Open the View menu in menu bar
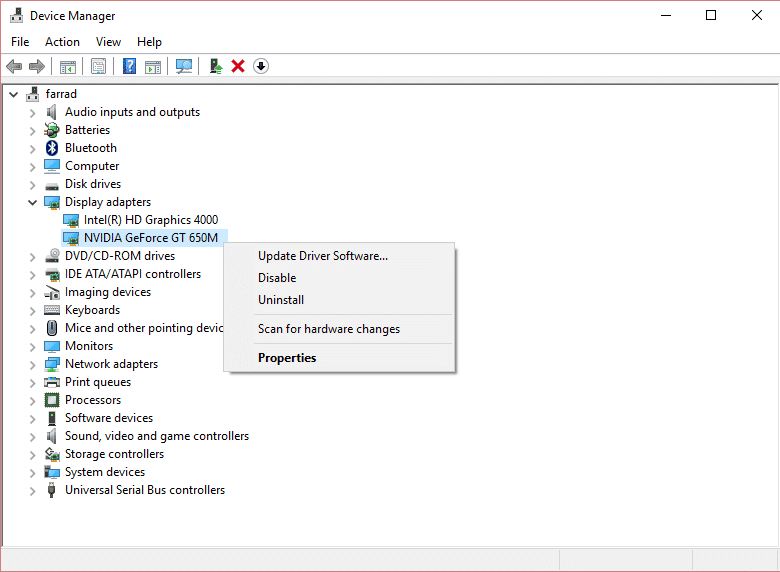This screenshot has width=780, height=572. tap(108, 42)
